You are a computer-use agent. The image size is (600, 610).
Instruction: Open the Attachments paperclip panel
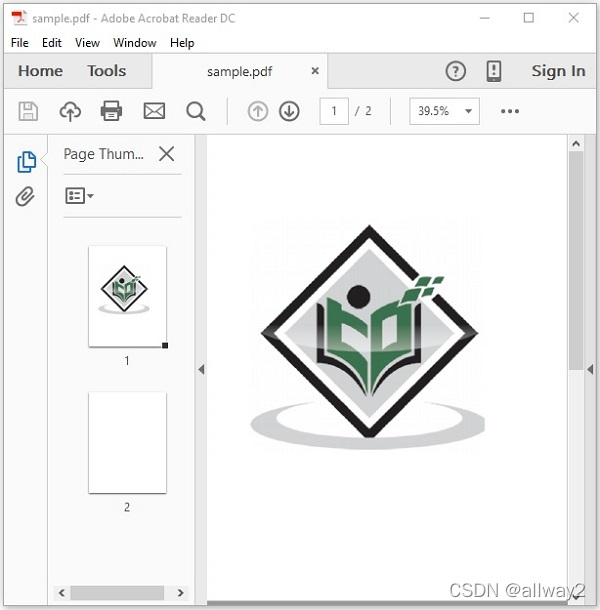tap(25, 196)
